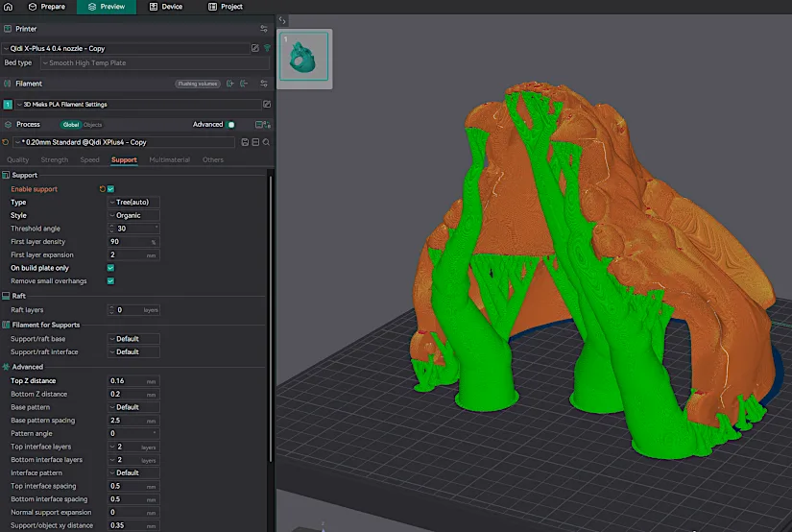Open Multimaterial settings tab
This screenshot has height=532, width=792.
[169, 159]
